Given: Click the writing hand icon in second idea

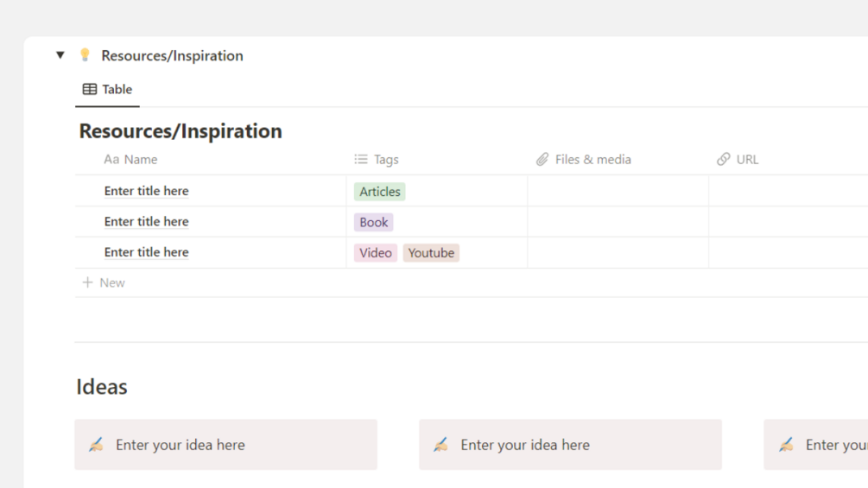Looking at the screenshot, I should (441, 445).
